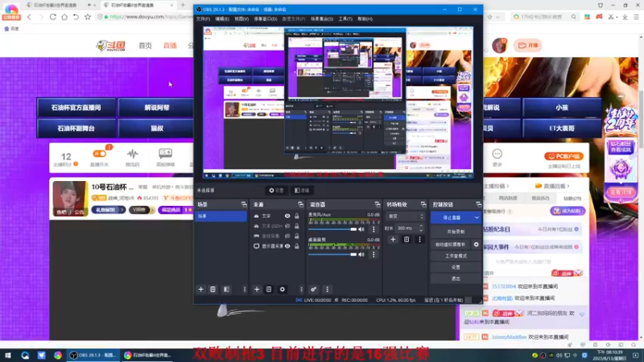The width and height of the screenshot is (644, 362).
Task: Toggle visibility of the 文字 source
Action: (x=287, y=216)
